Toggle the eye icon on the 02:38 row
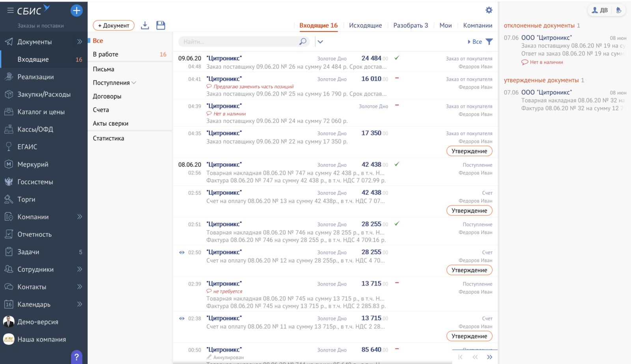Viewport: 631px width, 364px height. [182, 318]
